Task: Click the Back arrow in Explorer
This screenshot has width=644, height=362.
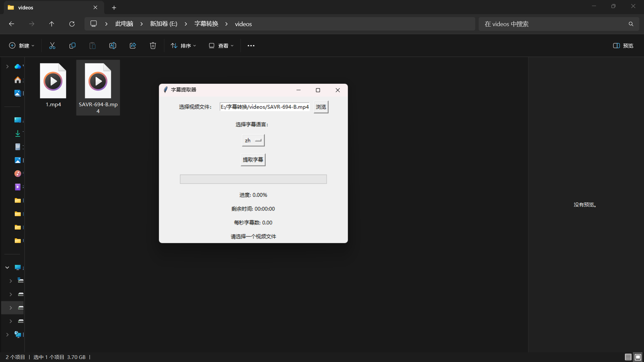Action: (x=11, y=24)
